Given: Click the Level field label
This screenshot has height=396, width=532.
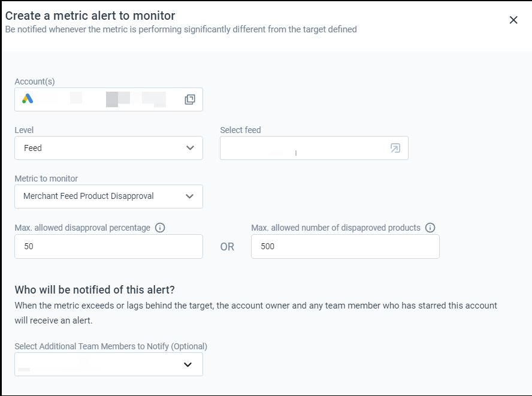Looking at the screenshot, I should (x=24, y=130).
